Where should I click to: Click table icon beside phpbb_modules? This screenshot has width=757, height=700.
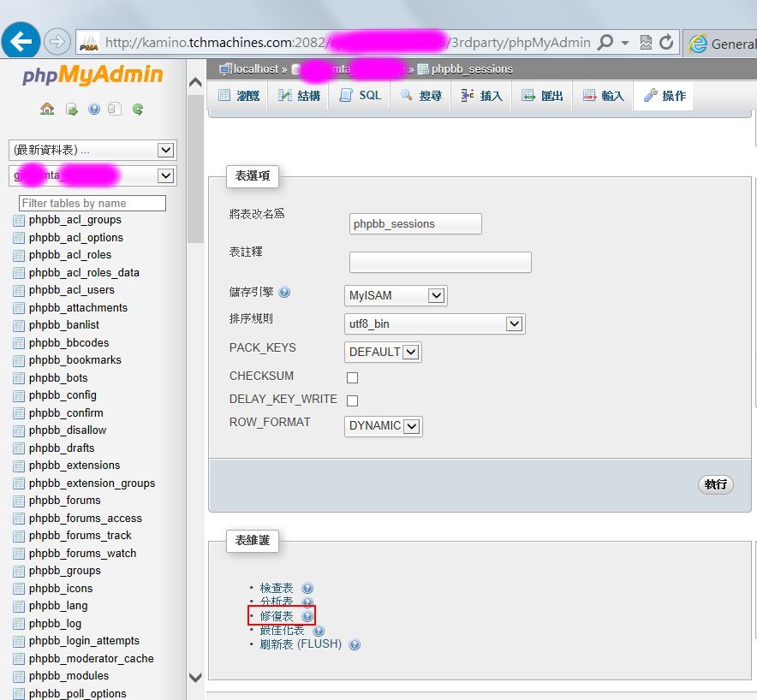tap(19, 677)
